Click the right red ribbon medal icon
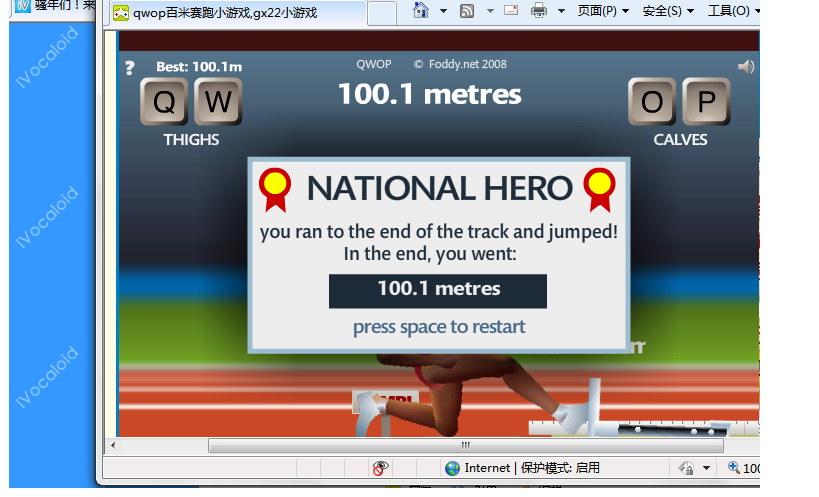 tap(600, 190)
